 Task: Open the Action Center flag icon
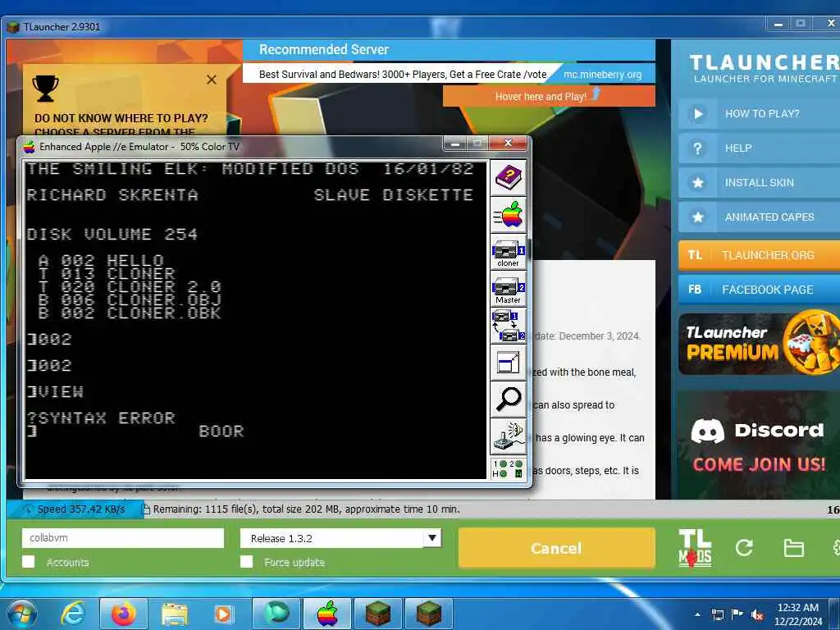click(x=737, y=614)
